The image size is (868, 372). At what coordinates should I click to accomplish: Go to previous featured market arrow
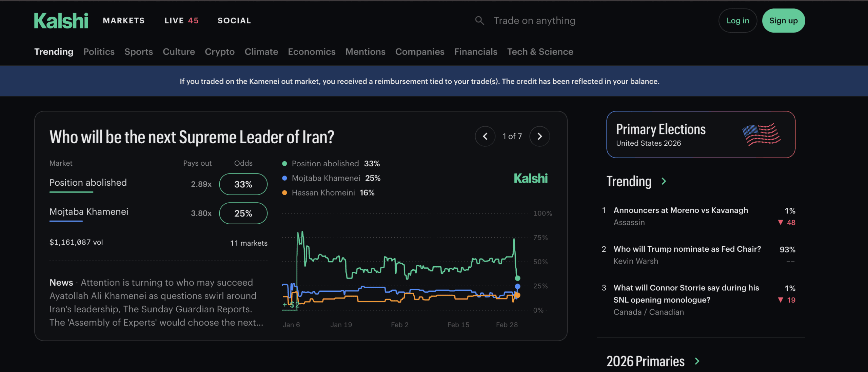click(x=485, y=136)
